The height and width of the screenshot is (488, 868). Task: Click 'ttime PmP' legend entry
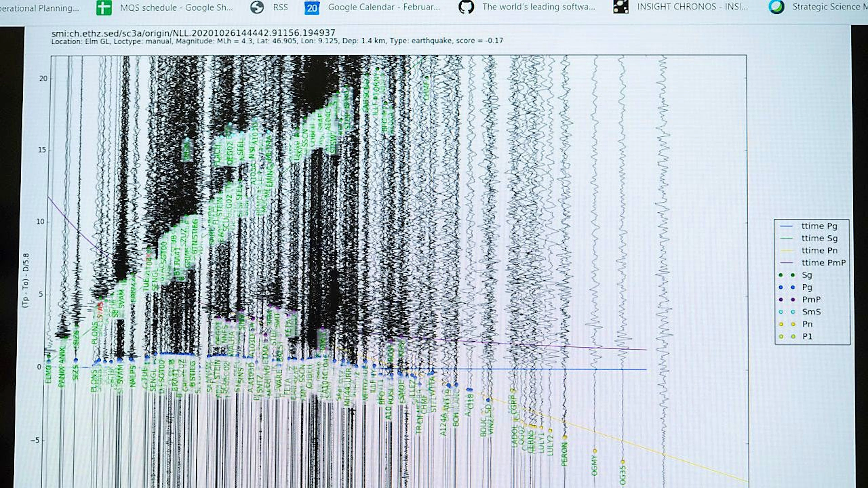pos(813,263)
